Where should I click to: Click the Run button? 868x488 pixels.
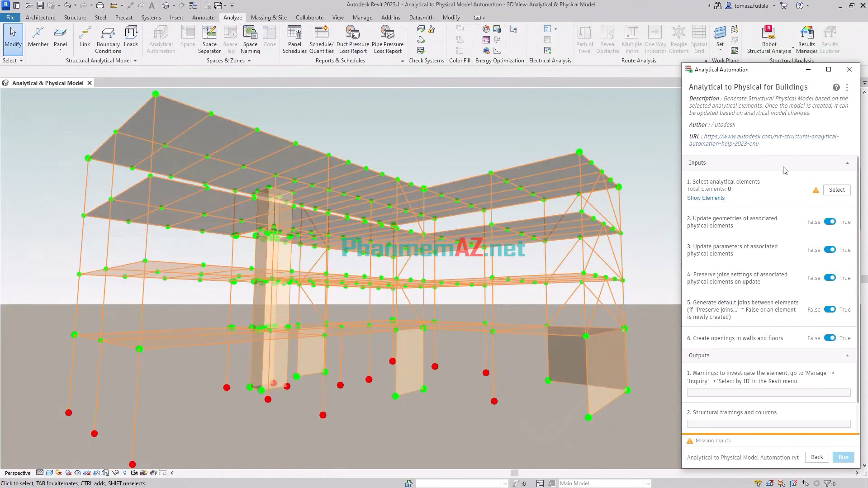click(843, 457)
